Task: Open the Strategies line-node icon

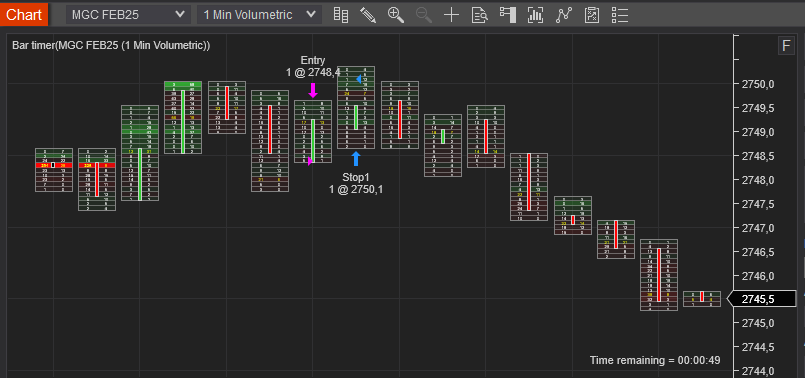Action: (x=564, y=15)
